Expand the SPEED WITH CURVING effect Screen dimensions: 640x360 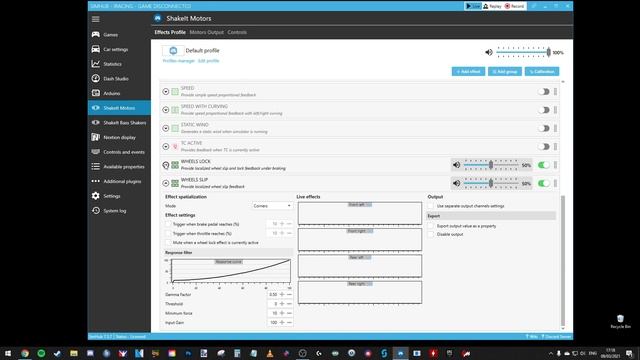point(166,110)
